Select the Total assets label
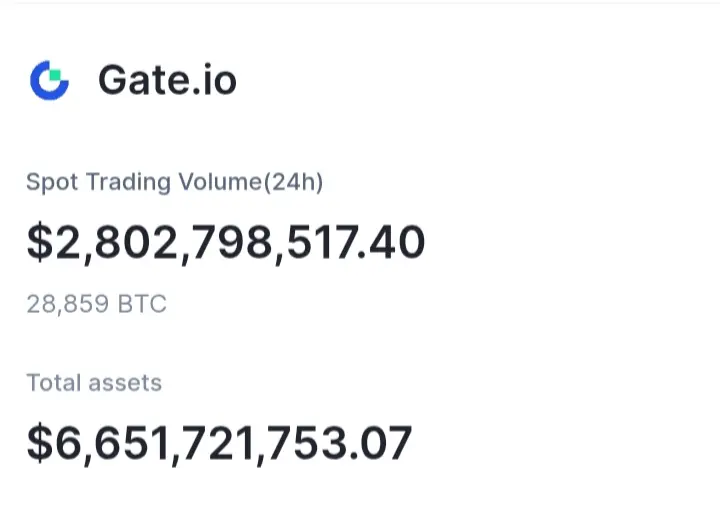This screenshot has height=531, width=720. [x=93, y=383]
